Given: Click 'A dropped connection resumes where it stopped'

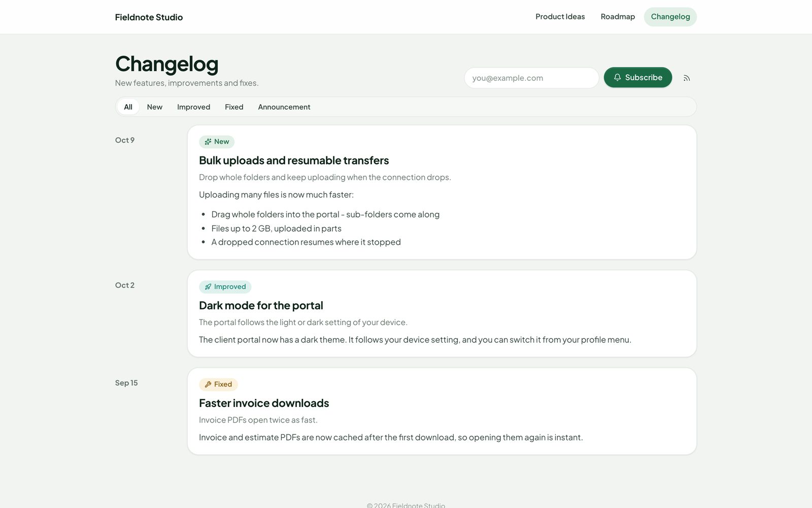Looking at the screenshot, I should click(306, 242).
